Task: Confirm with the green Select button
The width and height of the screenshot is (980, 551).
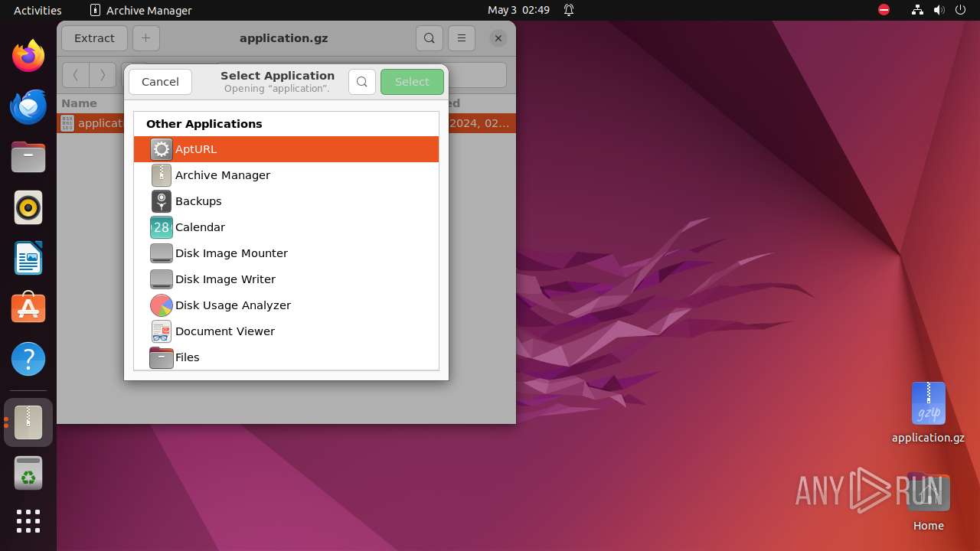Action: (412, 82)
